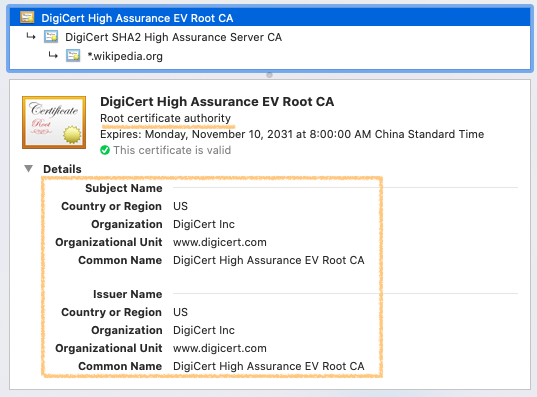Click the root CA certificate icon in tree
This screenshot has height=397, width=537.
point(27,17)
